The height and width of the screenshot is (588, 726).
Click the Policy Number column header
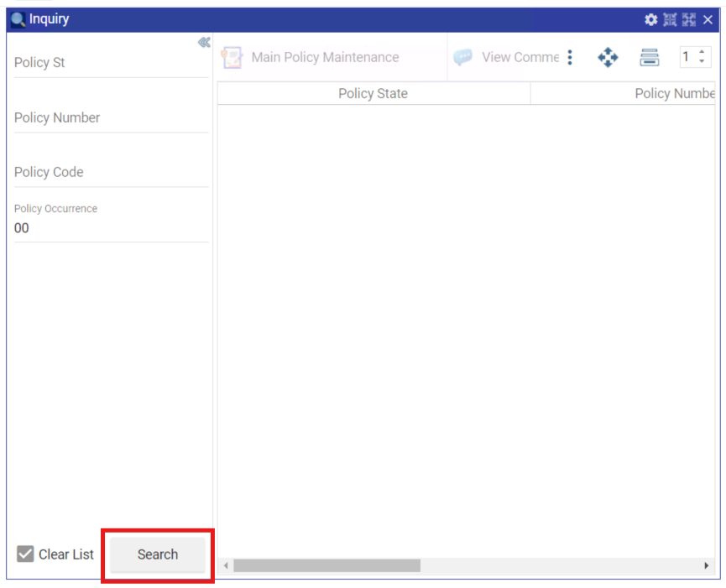coord(671,93)
